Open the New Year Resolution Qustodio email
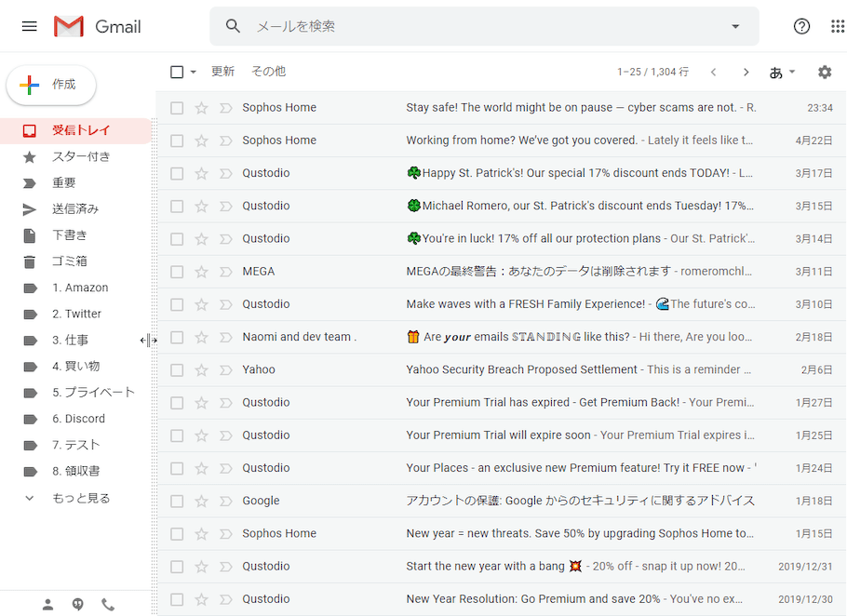Image resolution: width=847 pixels, height=616 pixels. pyautogui.click(x=502, y=599)
